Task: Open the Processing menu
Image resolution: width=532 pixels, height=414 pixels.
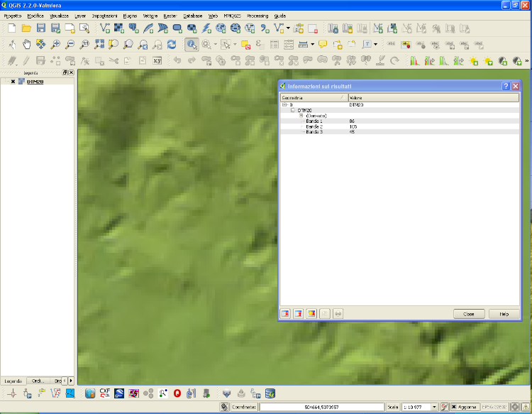Action: pyautogui.click(x=257, y=15)
